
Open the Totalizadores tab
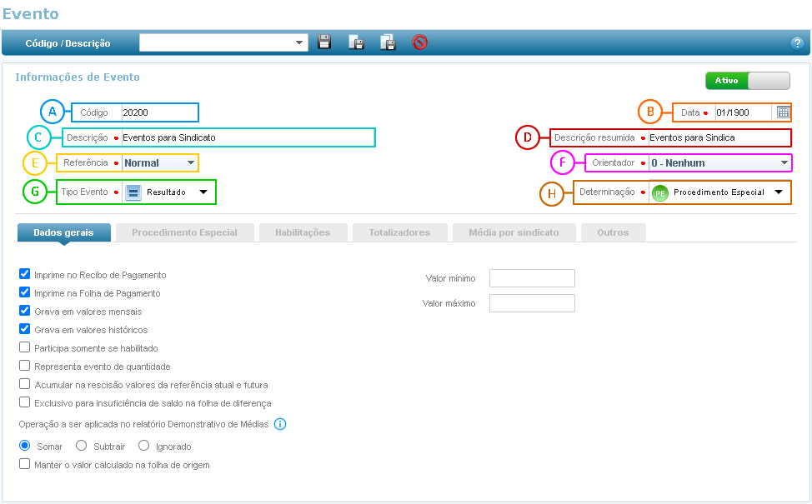[399, 232]
